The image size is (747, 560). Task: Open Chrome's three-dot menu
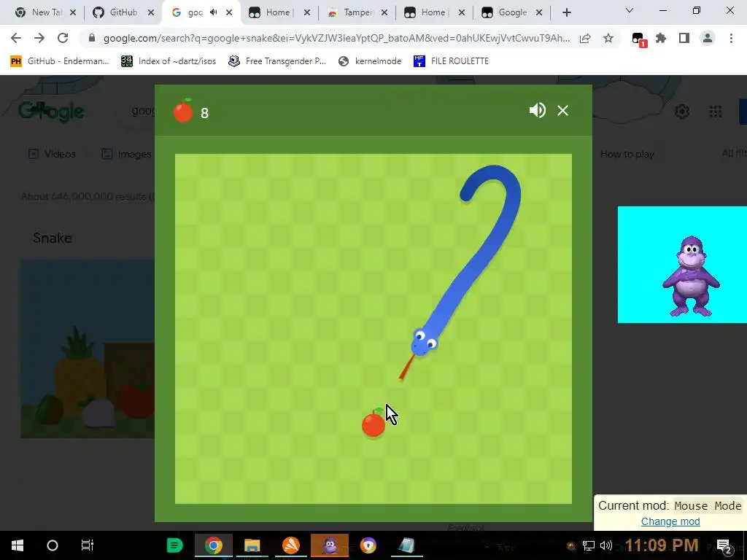pyautogui.click(x=731, y=38)
